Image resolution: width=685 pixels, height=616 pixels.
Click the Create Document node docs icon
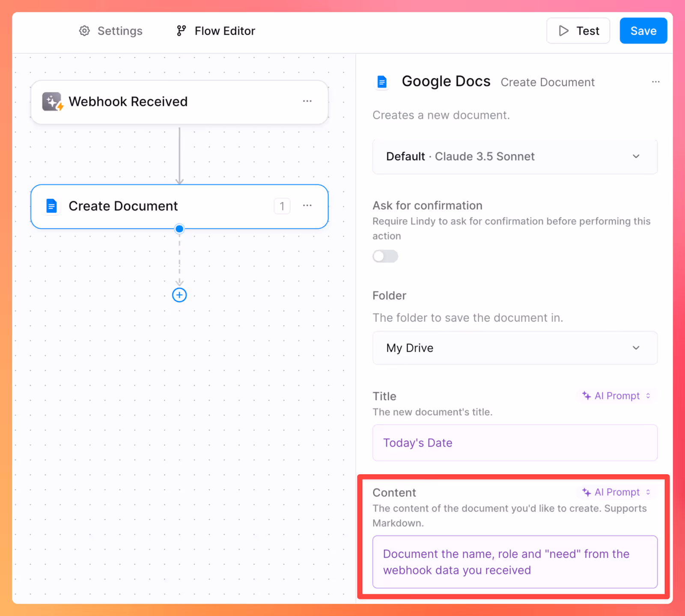click(51, 206)
